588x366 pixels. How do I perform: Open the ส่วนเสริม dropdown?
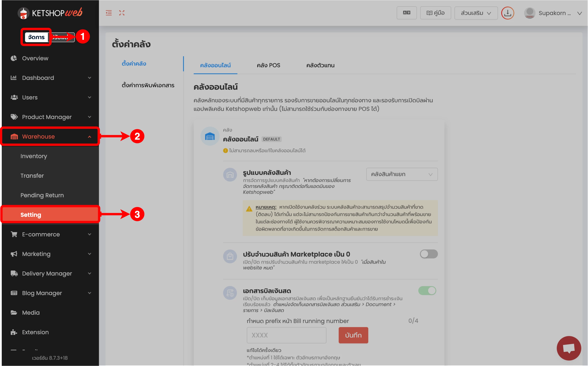[476, 13]
